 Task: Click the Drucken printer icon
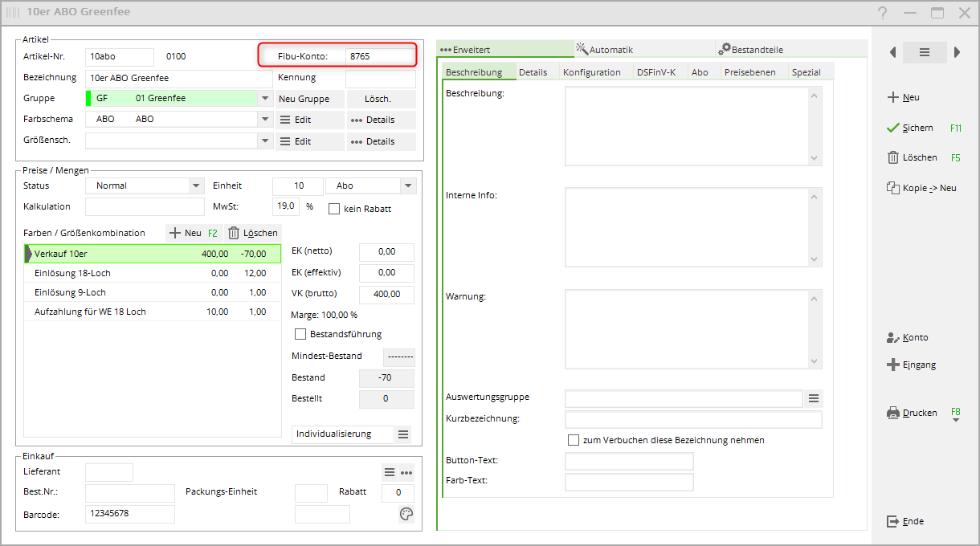[x=892, y=414]
